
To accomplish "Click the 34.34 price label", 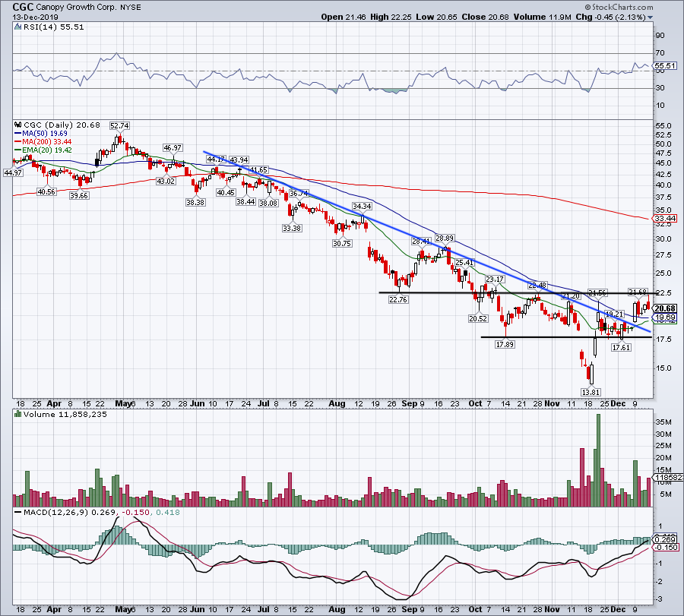I will (362, 207).
